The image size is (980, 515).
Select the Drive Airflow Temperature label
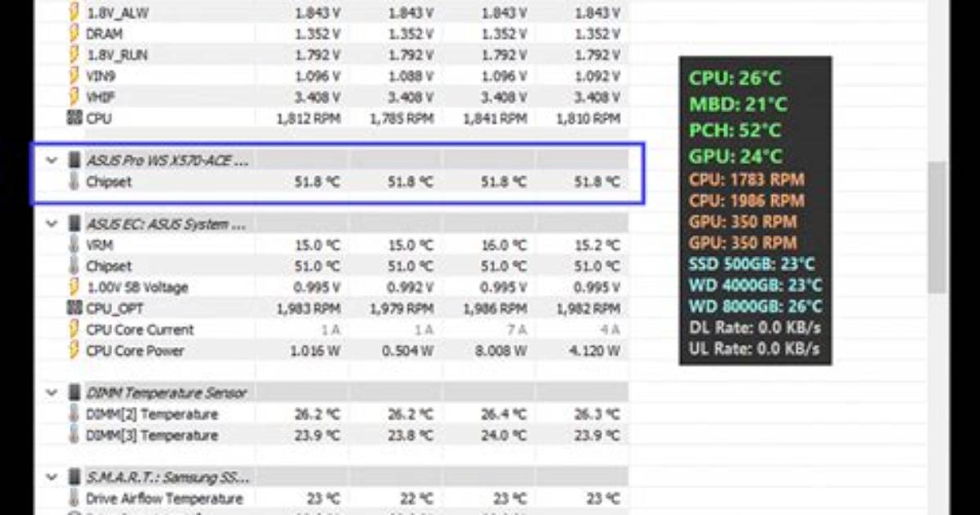click(164, 499)
